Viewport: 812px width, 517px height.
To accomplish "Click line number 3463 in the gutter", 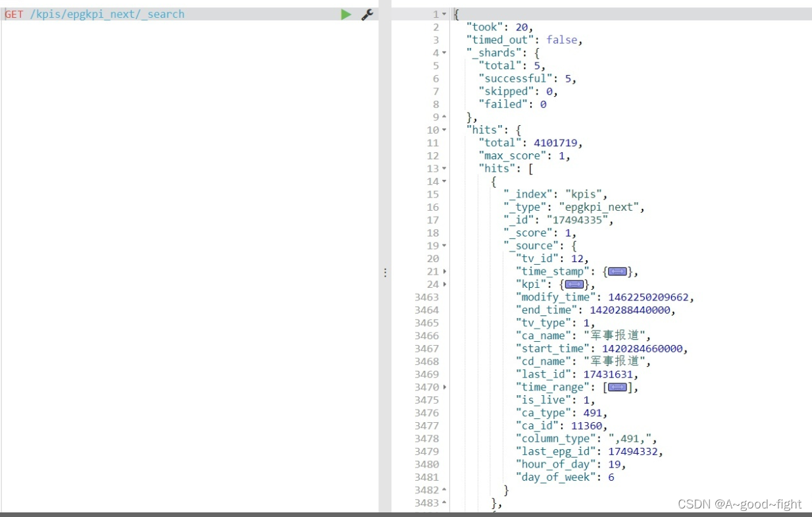I will (x=426, y=297).
